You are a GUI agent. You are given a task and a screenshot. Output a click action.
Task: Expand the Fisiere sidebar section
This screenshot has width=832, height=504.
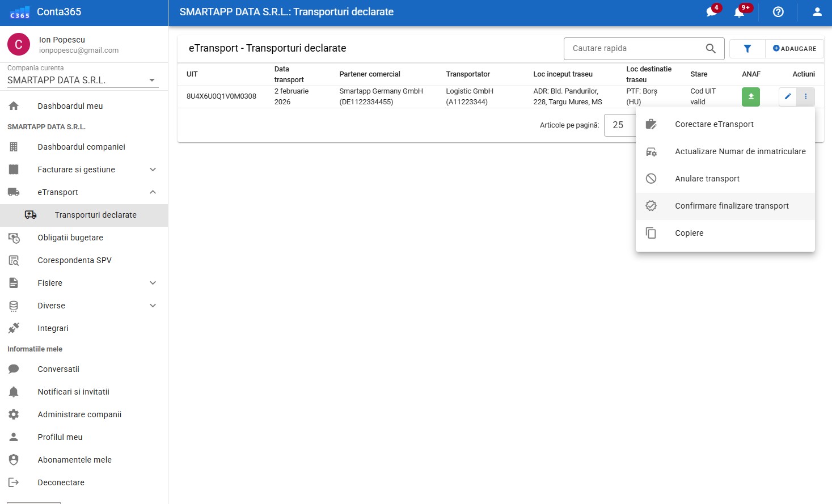(153, 283)
